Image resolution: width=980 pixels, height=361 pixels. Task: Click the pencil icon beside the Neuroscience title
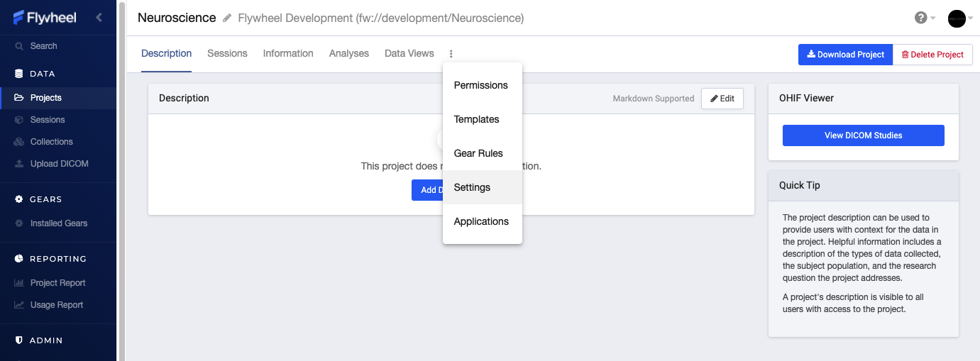pyautogui.click(x=227, y=18)
